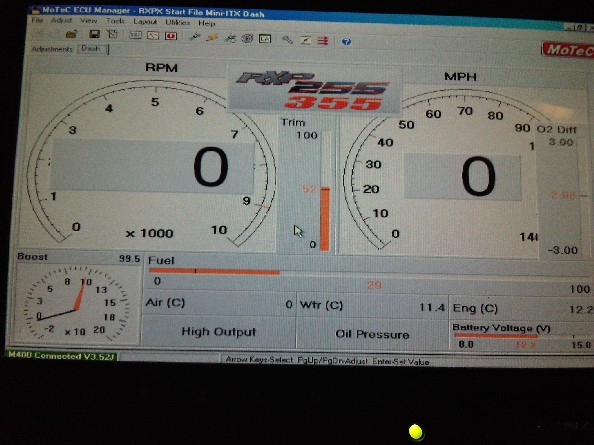The height and width of the screenshot is (445, 594).
Task: Open the File menu
Action: (x=37, y=20)
